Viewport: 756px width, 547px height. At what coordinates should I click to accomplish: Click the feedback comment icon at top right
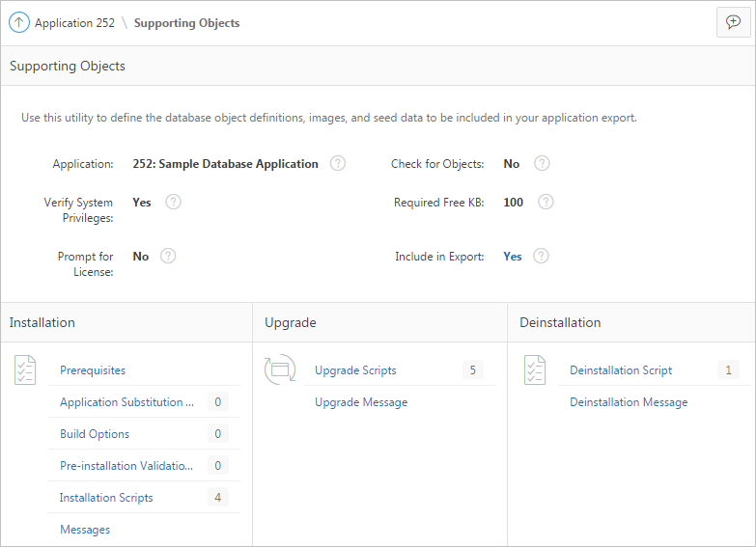[x=733, y=23]
